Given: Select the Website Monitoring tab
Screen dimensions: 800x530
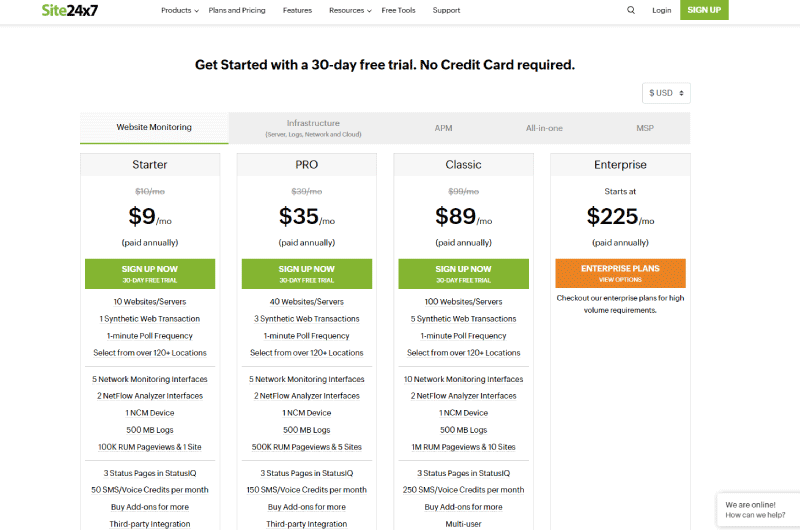Looking at the screenshot, I should tap(154, 128).
